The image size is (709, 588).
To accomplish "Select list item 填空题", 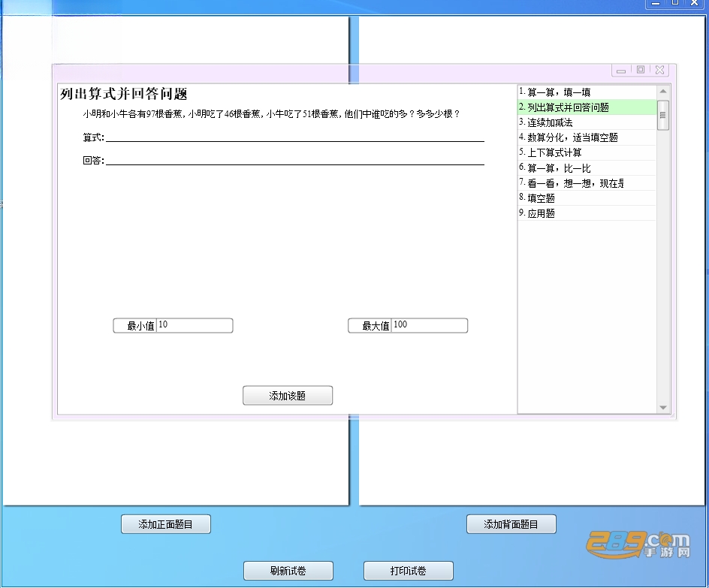I will tap(587, 198).
